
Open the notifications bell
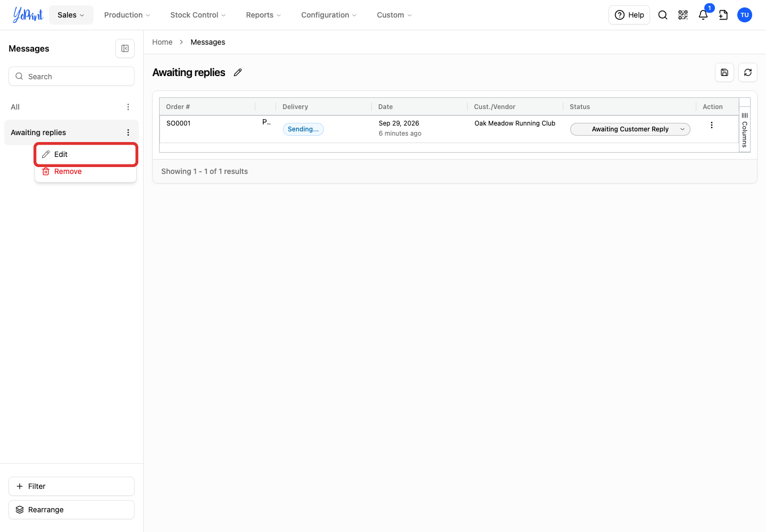coord(703,15)
